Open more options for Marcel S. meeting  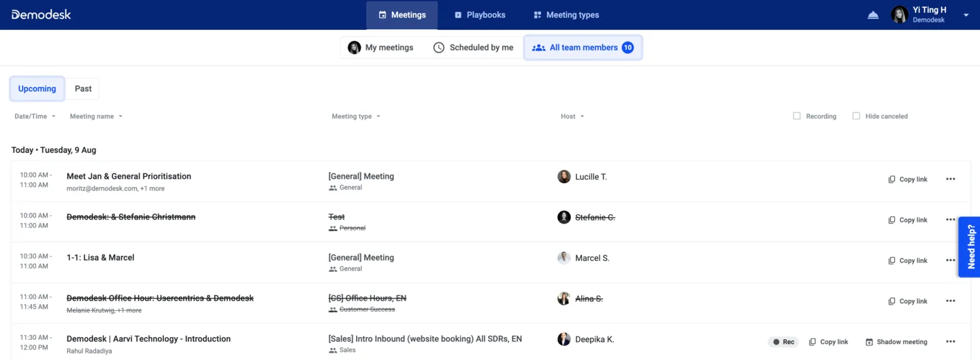[951, 261]
